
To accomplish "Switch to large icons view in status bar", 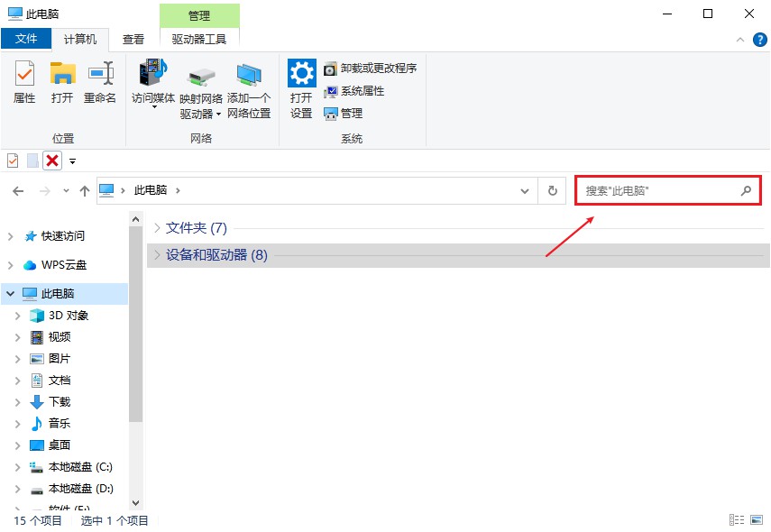I will click(x=757, y=519).
